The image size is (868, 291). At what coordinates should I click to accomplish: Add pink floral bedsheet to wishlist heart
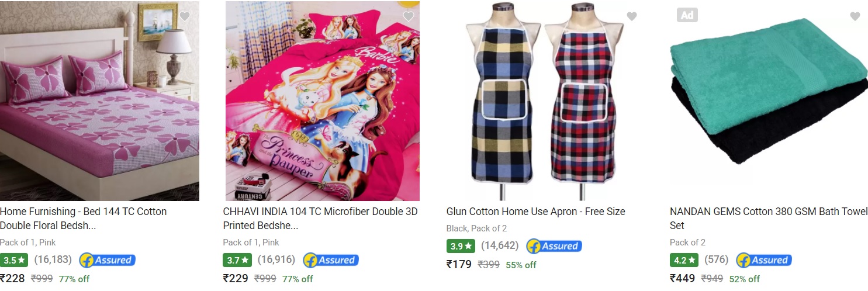click(x=185, y=16)
